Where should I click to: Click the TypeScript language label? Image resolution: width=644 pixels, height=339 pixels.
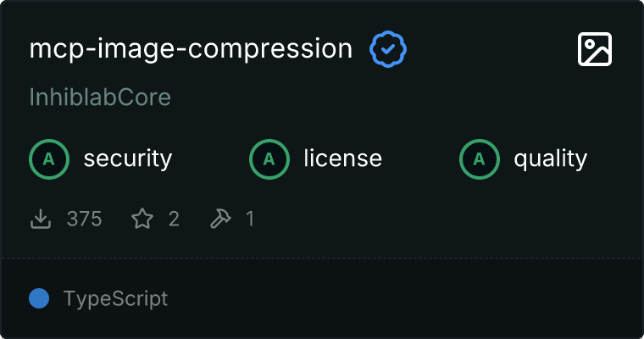115,298
